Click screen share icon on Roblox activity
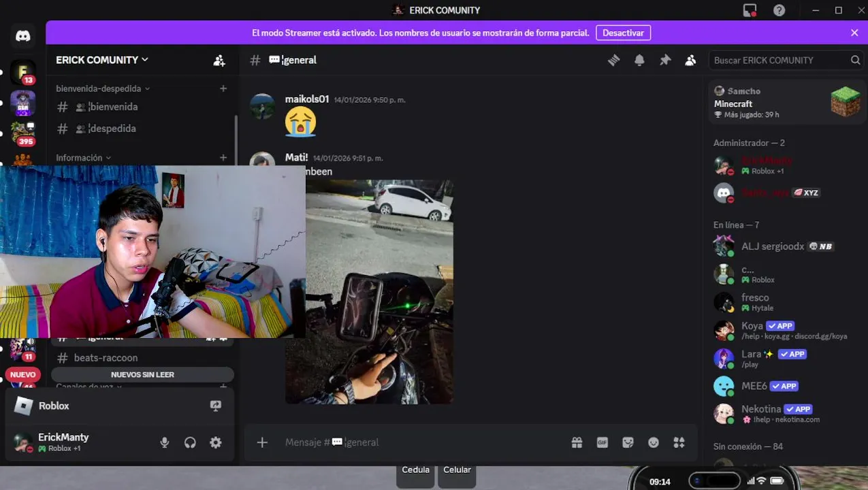The image size is (868, 490). pos(216,406)
